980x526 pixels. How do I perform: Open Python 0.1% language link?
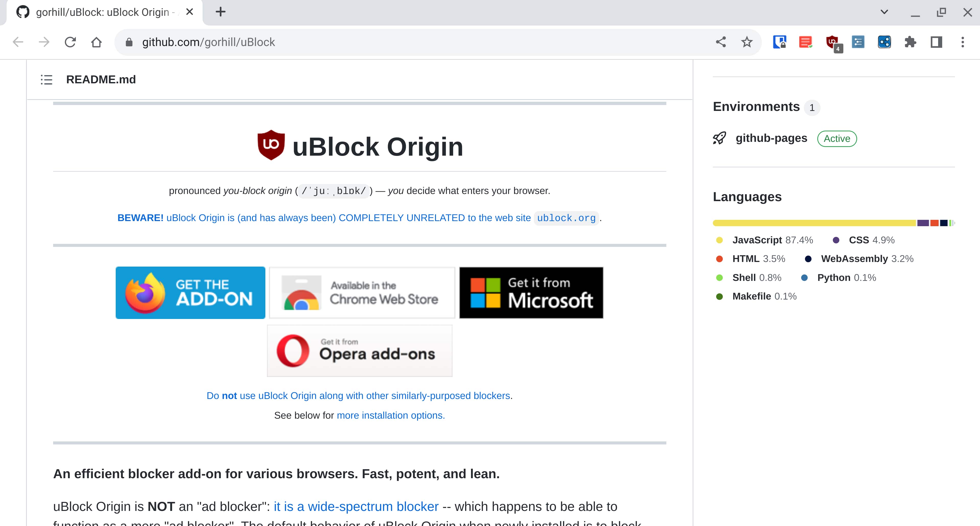pos(839,278)
